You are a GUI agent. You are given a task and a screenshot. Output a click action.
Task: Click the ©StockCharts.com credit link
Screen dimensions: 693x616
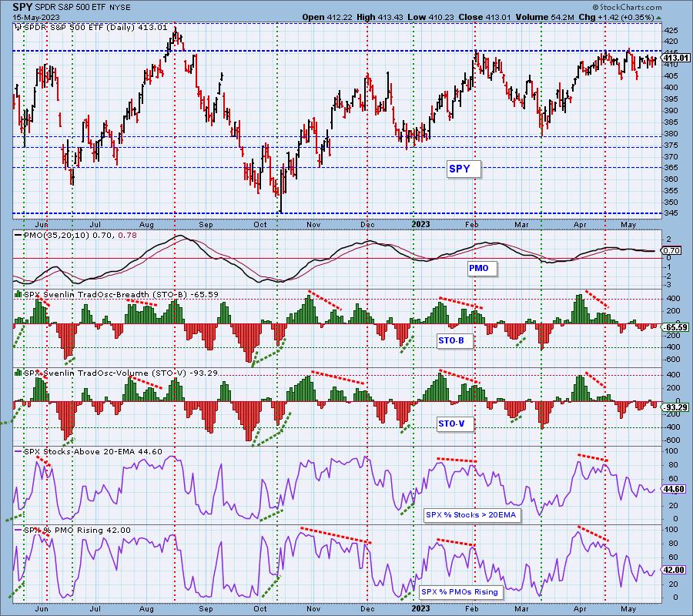pyautogui.click(x=627, y=7)
